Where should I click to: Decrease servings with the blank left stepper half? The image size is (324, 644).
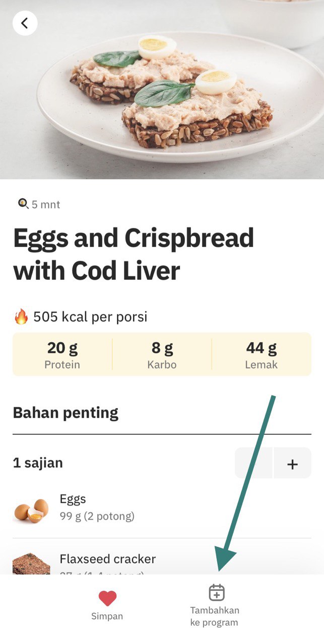tap(254, 463)
